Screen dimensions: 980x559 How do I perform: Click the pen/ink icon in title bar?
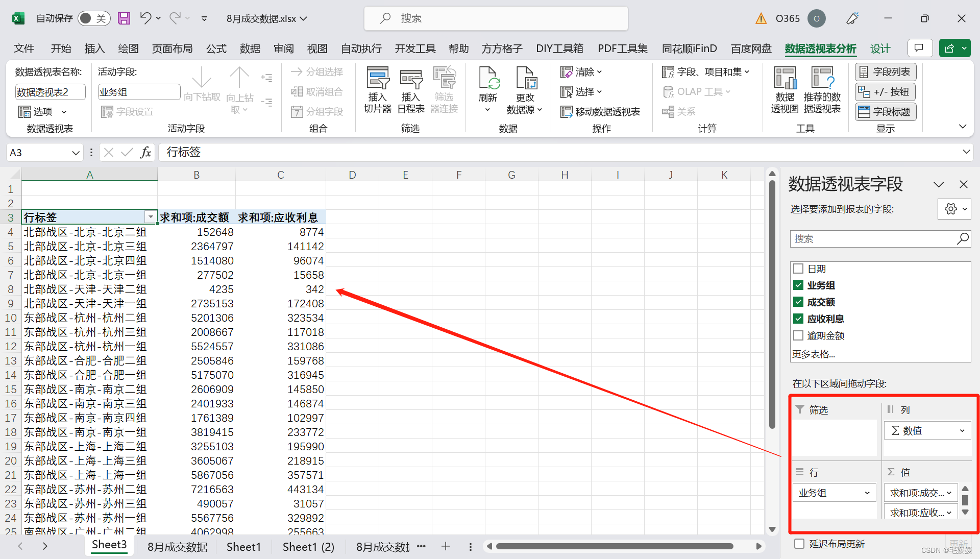pos(852,18)
